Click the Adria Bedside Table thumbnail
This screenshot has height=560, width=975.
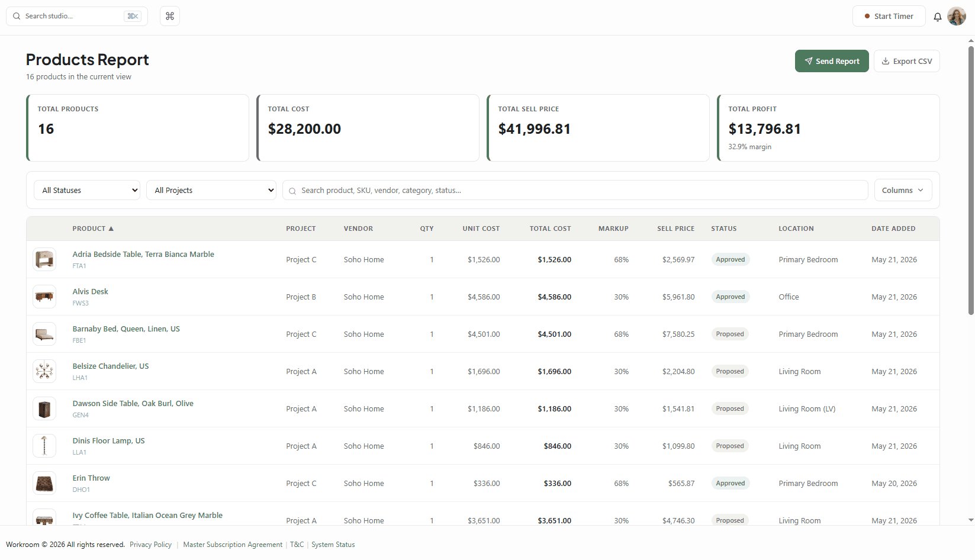point(44,259)
